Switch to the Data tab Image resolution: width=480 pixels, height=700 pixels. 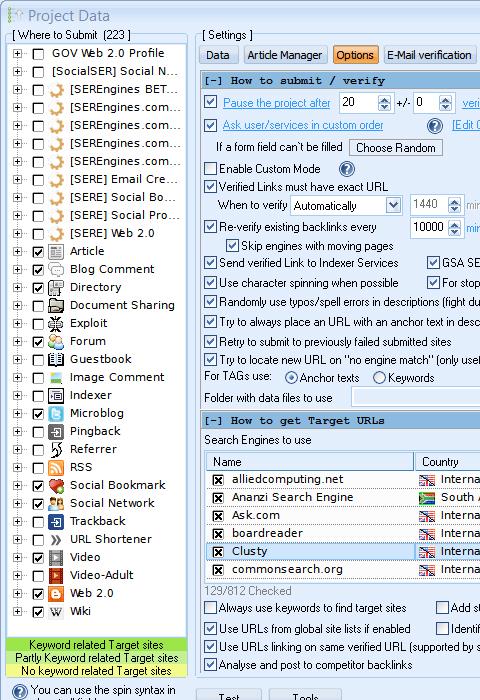pyautogui.click(x=217, y=55)
